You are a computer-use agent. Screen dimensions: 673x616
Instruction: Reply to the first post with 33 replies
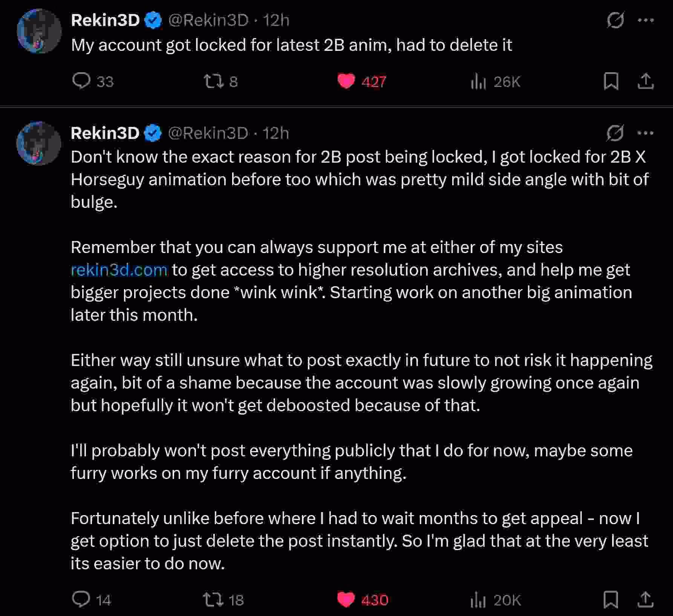click(x=81, y=81)
